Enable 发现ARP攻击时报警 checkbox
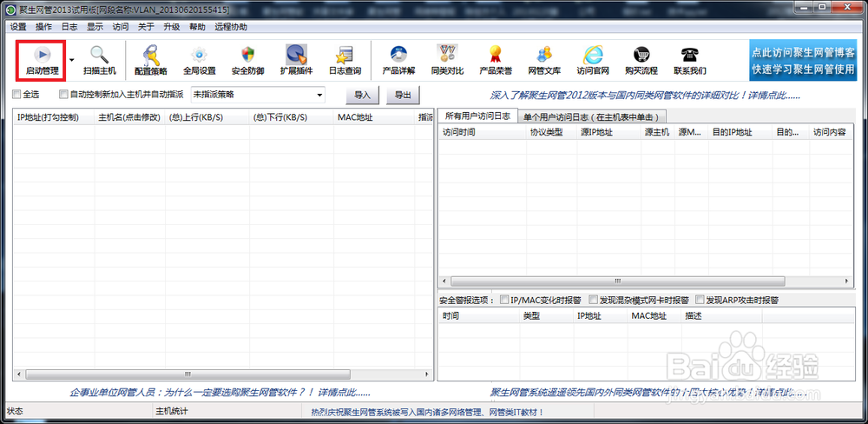This screenshot has height=424, width=868. point(700,300)
